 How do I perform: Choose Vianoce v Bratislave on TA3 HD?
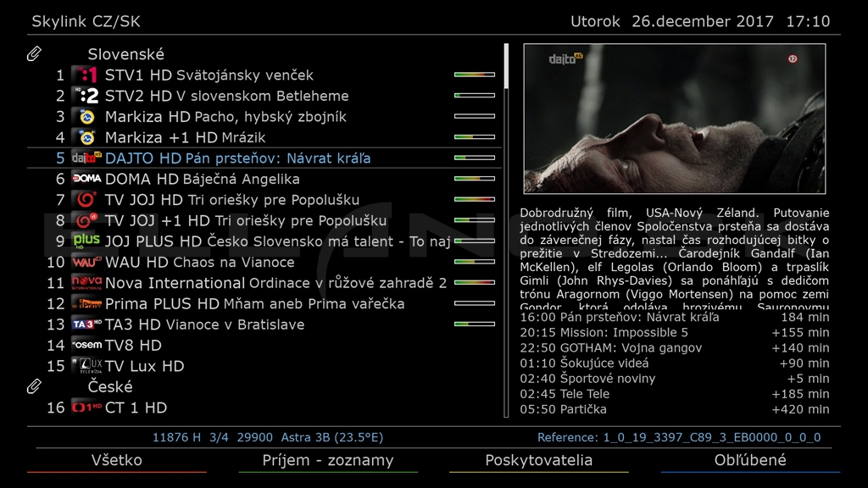click(x=235, y=324)
